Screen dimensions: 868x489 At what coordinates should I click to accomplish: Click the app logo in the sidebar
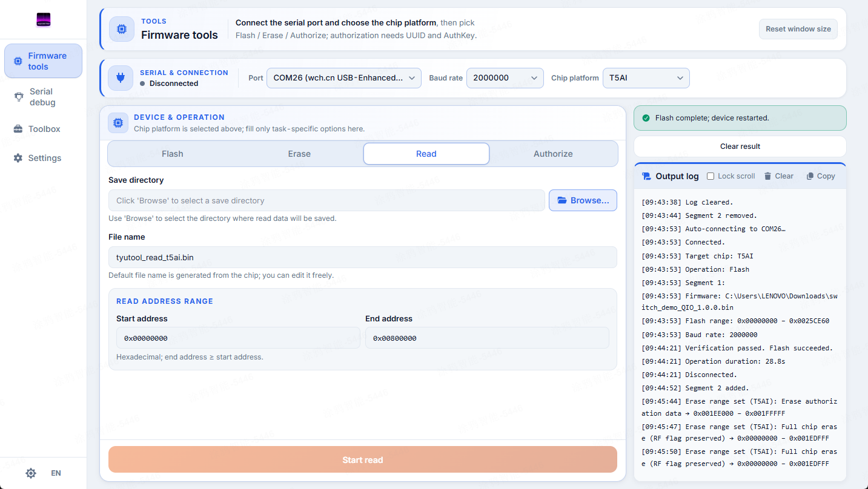[43, 20]
